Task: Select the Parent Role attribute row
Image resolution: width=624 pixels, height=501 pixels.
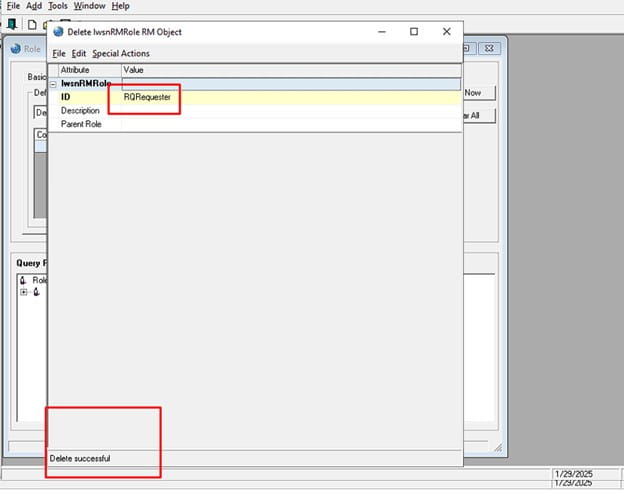Action: coord(80,124)
